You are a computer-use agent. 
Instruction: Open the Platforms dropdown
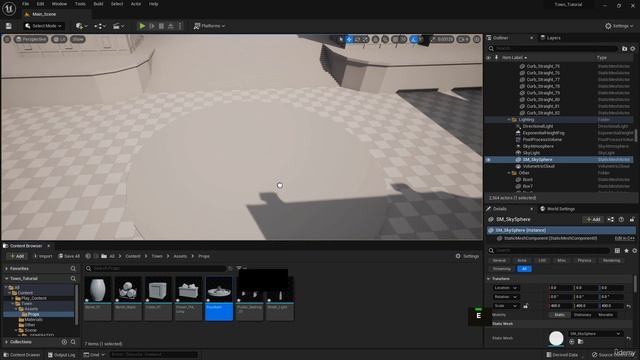pyautogui.click(x=209, y=26)
